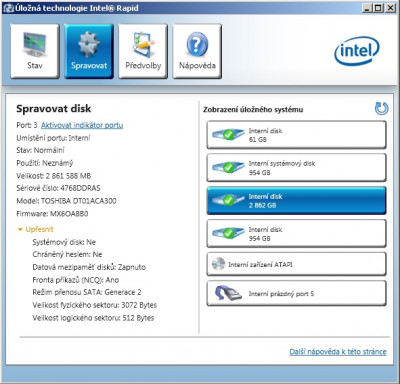Click Datová mezipaměť disků: Zapnuto text
The width and height of the screenshot is (400, 384).
click(x=89, y=267)
